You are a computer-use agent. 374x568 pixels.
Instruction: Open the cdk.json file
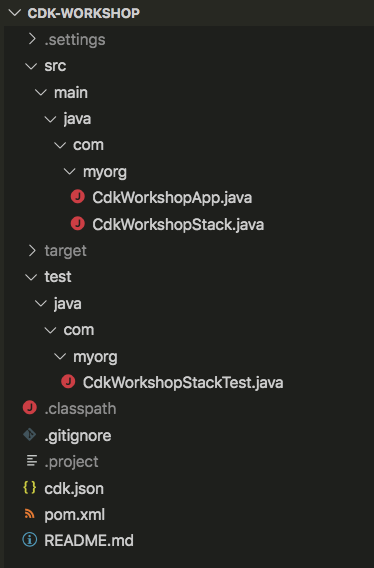coord(74,488)
